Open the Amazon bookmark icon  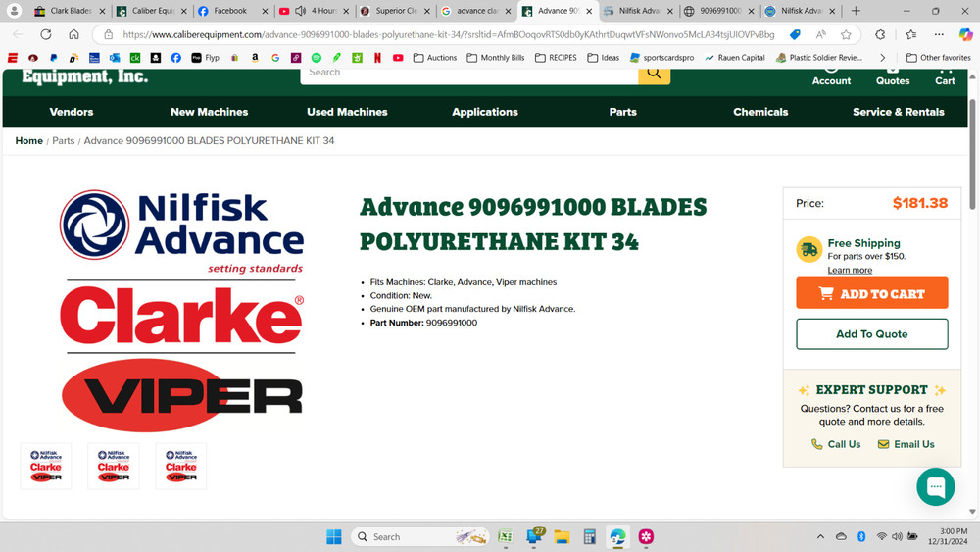[255, 58]
